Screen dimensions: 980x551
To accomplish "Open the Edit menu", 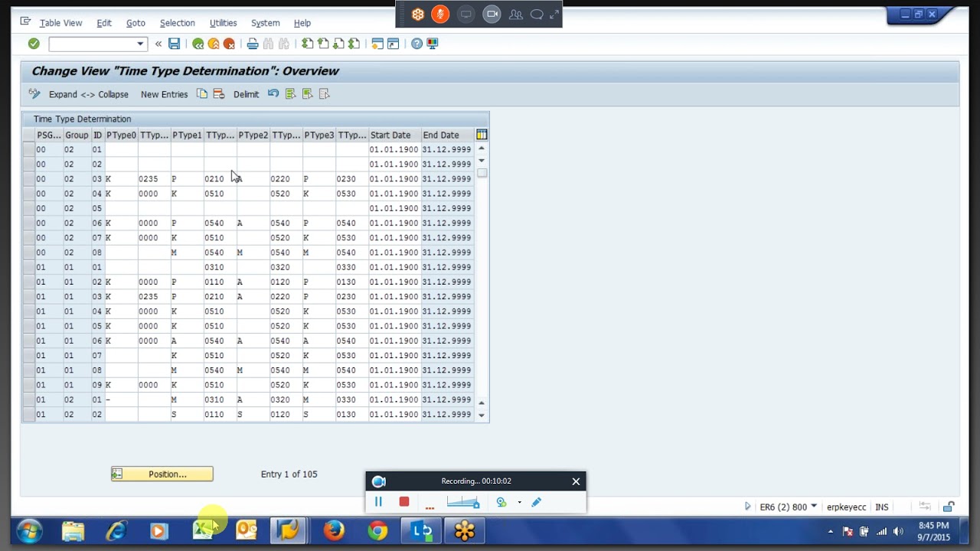I will tap(104, 23).
